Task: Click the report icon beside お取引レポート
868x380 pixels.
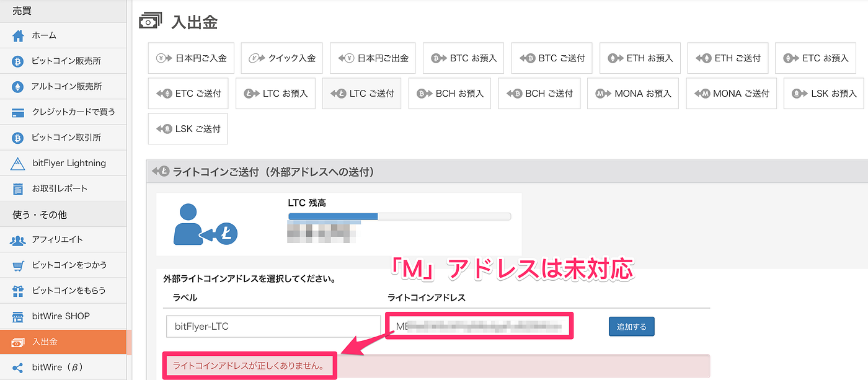Action: [x=18, y=188]
